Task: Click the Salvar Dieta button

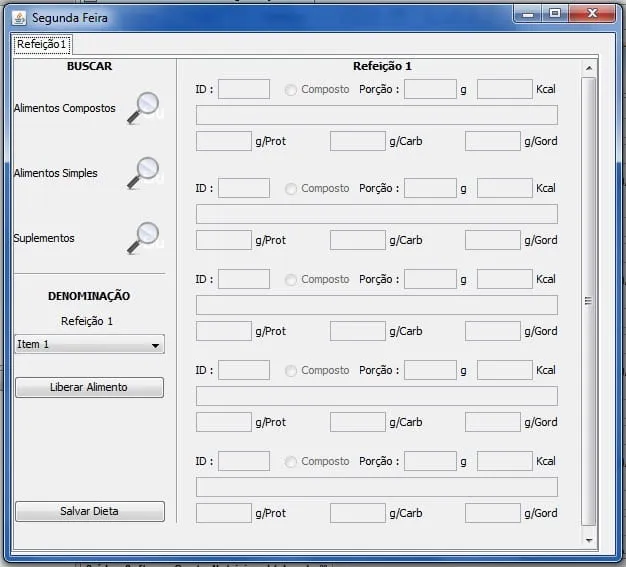Action: point(89,511)
